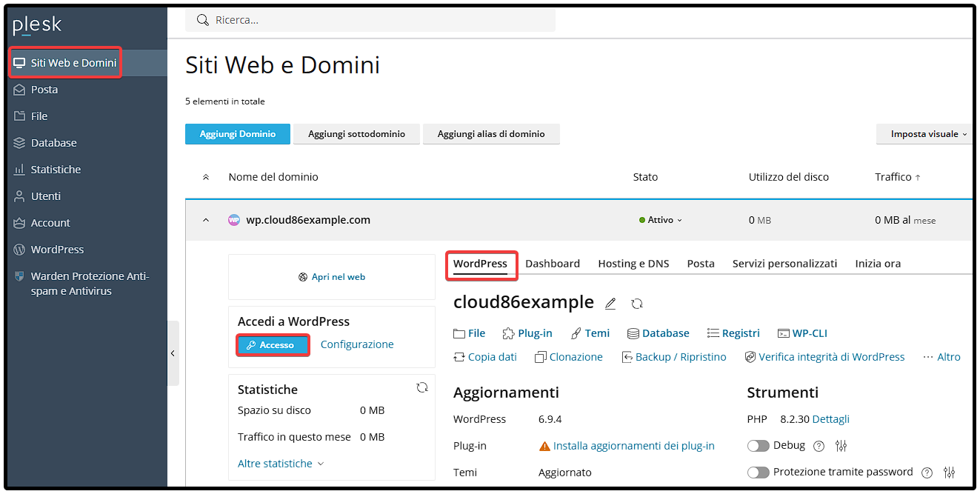Click the Configurazione link

click(x=357, y=344)
